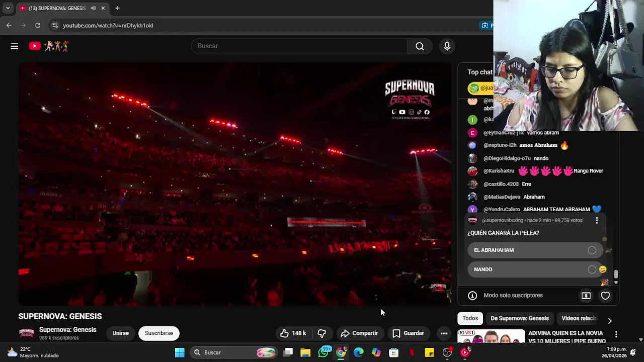Start voice search with the microphone
This screenshot has width=644, height=362.
point(447,46)
